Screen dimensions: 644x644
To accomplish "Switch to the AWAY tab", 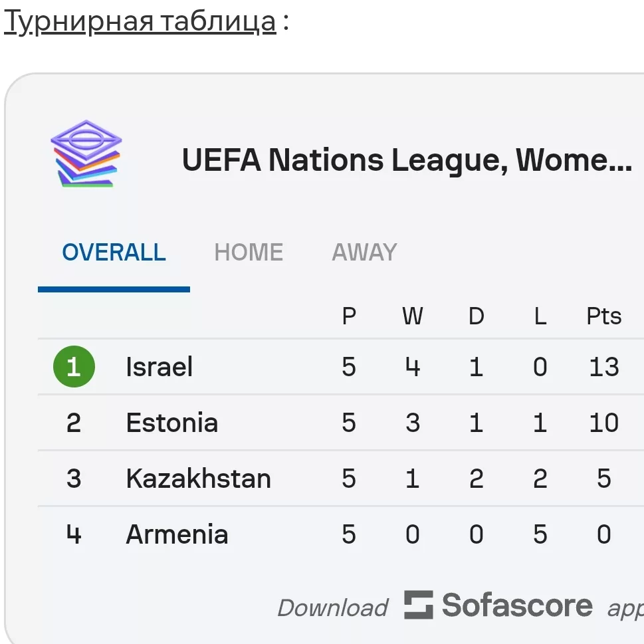I will 364,252.
